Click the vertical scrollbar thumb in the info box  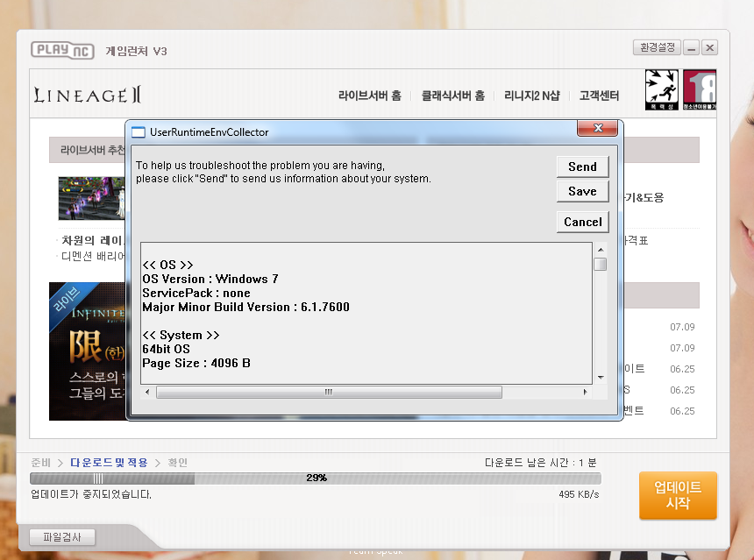pyautogui.click(x=600, y=265)
